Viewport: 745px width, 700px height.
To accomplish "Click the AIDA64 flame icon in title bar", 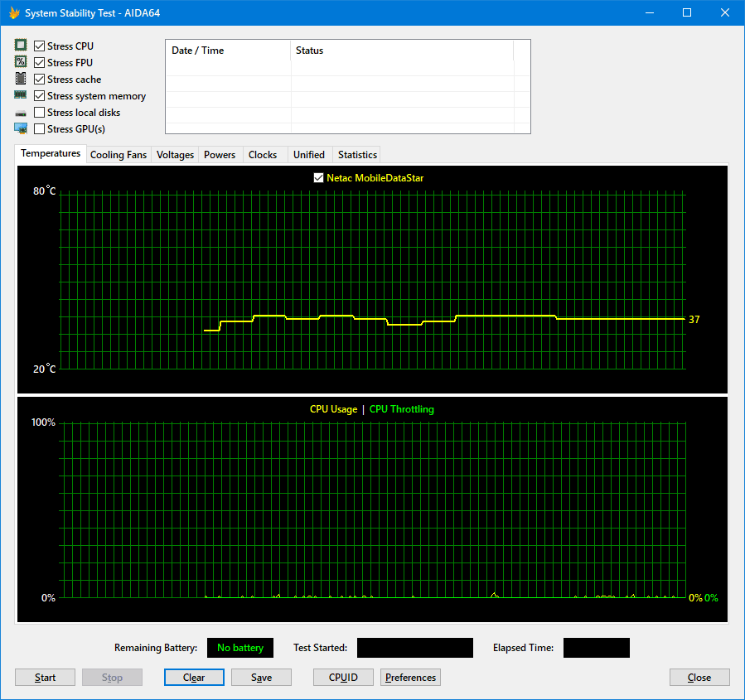I will (x=13, y=13).
